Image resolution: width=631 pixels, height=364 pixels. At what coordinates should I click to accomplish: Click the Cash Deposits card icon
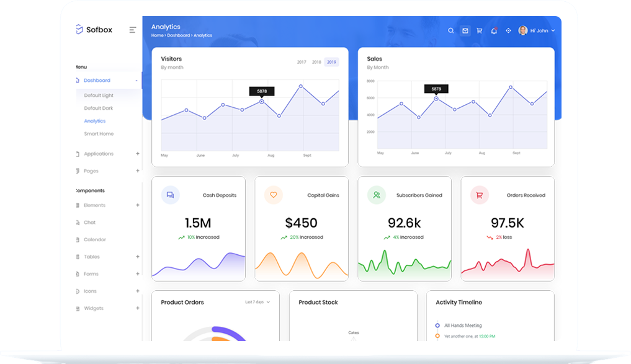click(169, 195)
